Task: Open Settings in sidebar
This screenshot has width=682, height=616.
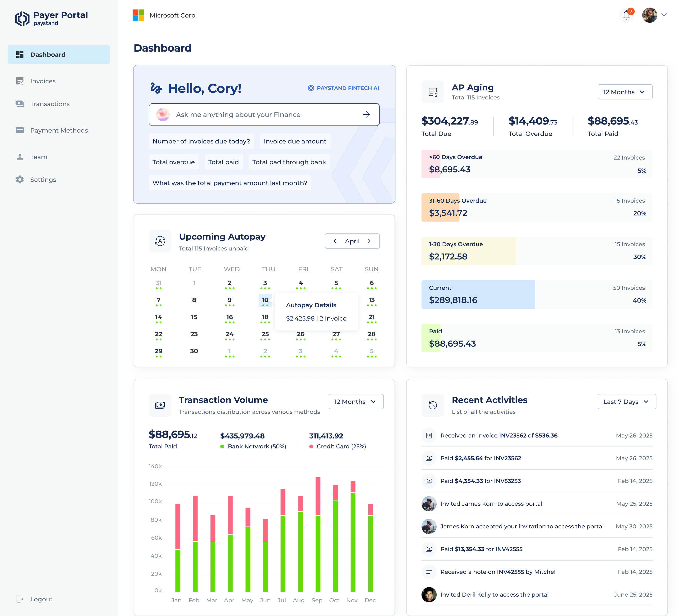Action: 36,180
